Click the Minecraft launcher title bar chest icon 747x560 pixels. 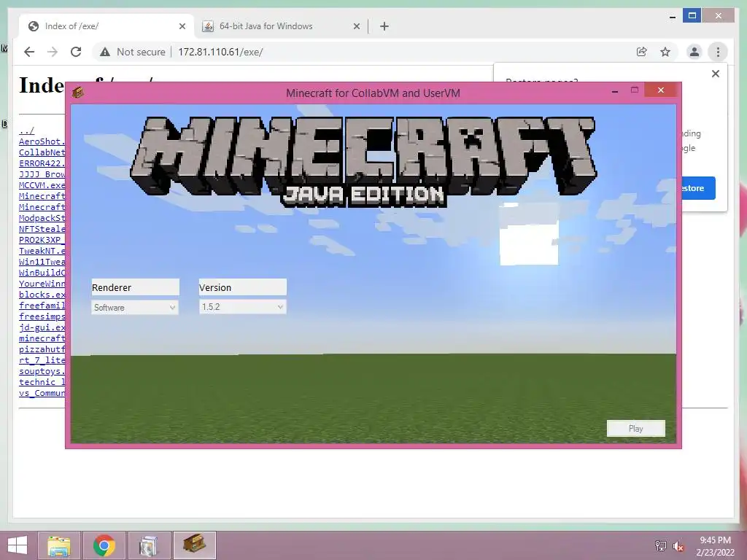pyautogui.click(x=78, y=92)
